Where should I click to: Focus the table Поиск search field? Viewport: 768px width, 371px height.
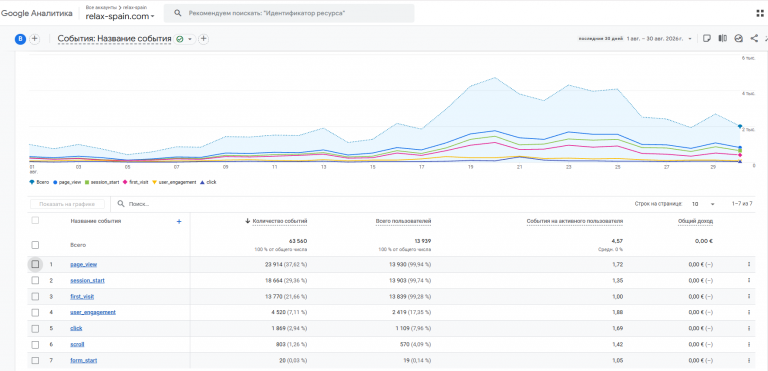click(139, 204)
